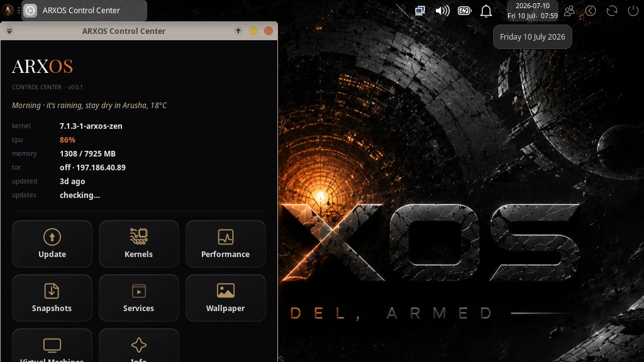Open the Kernels tile
The image size is (644, 362).
click(139, 244)
